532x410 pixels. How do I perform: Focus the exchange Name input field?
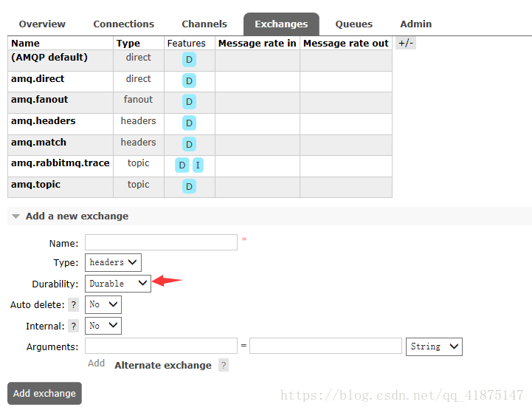tap(161, 242)
